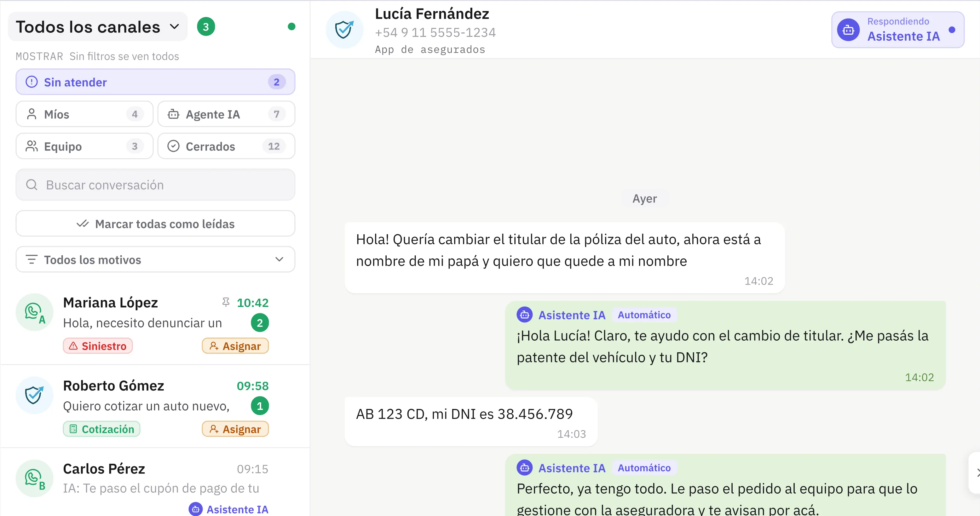The height and width of the screenshot is (516, 980).
Task: Click the alert icon in Sin atender filter
Action: (32, 82)
